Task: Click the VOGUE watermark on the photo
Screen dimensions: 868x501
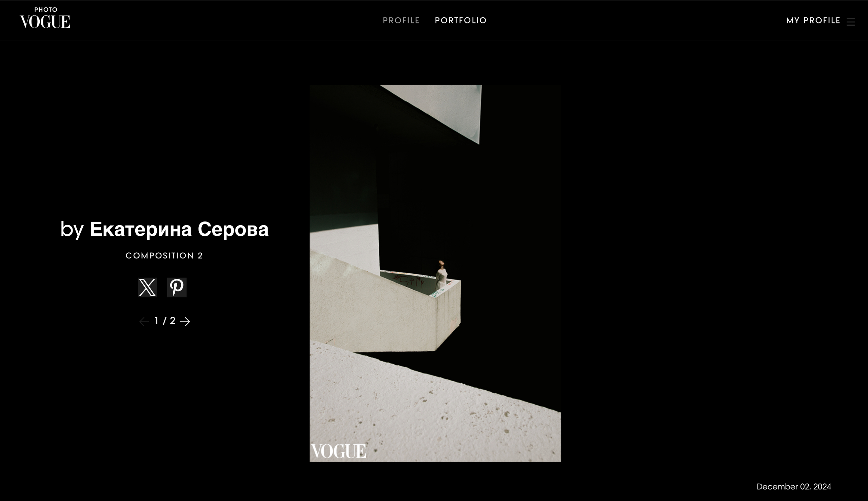Action: coord(338,450)
